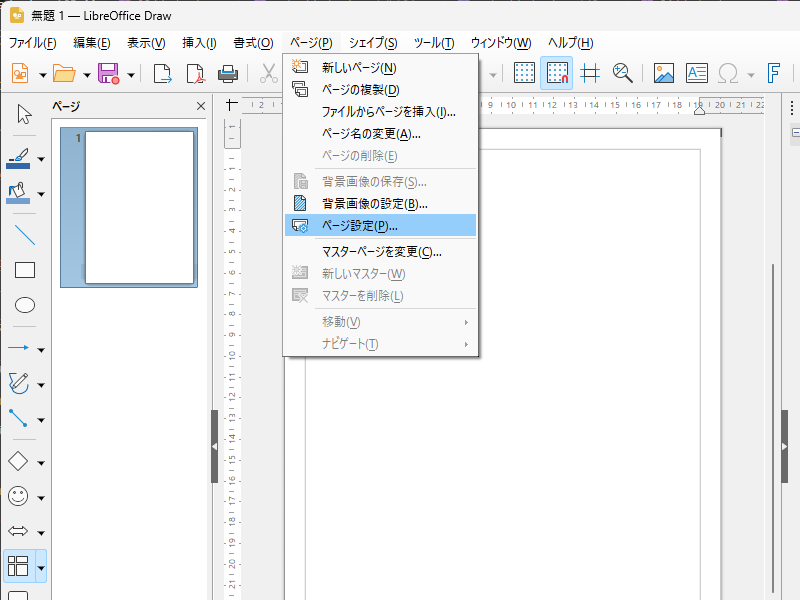Select the Rectangle tool
This screenshot has width=800, height=600.
24,270
